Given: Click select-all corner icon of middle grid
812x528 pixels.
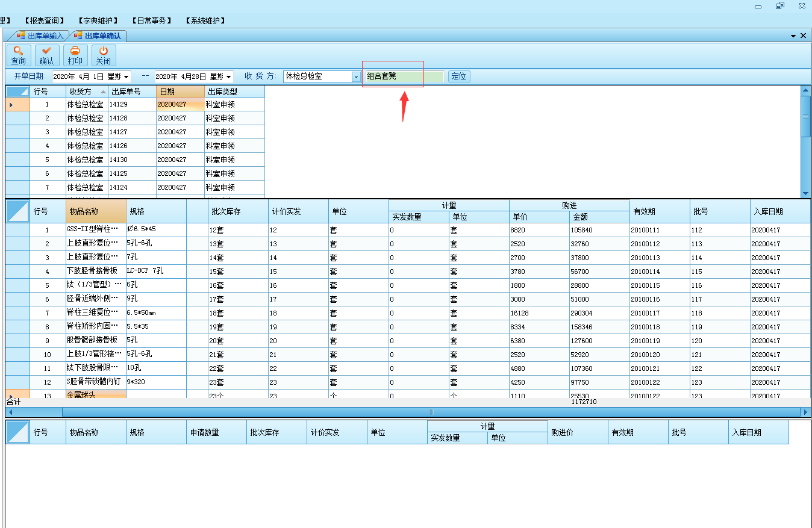Looking at the screenshot, I should point(17,211).
